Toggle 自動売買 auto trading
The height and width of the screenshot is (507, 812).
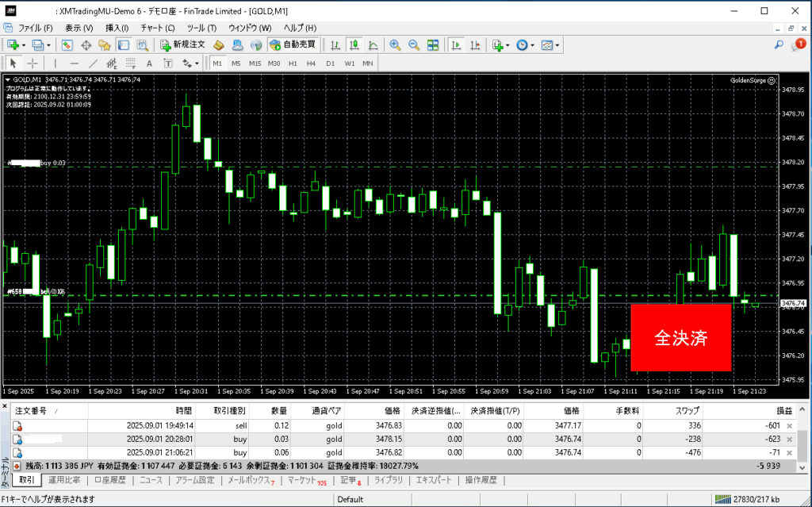(x=292, y=45)
